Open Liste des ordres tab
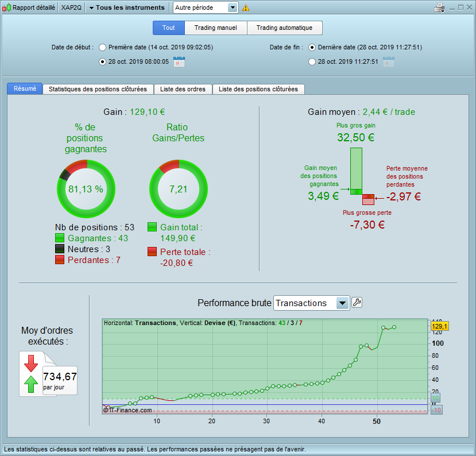This screenshot has width=476, height=456. (x=183, y=89)
